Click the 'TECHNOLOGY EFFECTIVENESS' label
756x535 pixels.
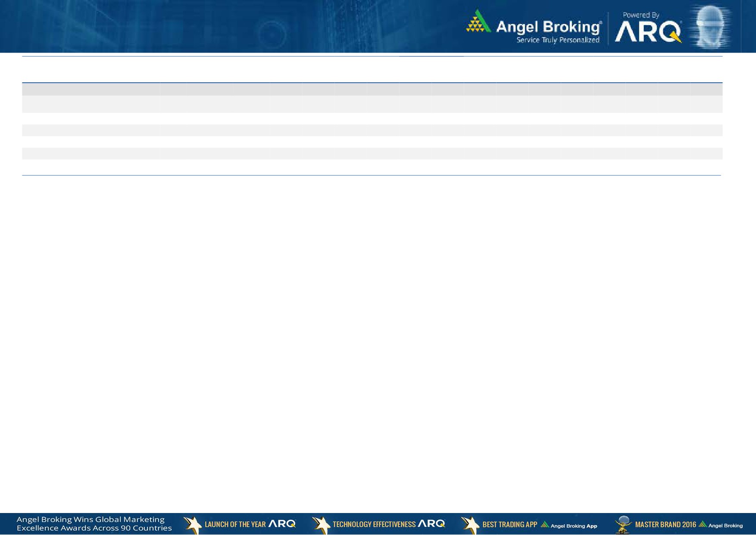(374, 525)
